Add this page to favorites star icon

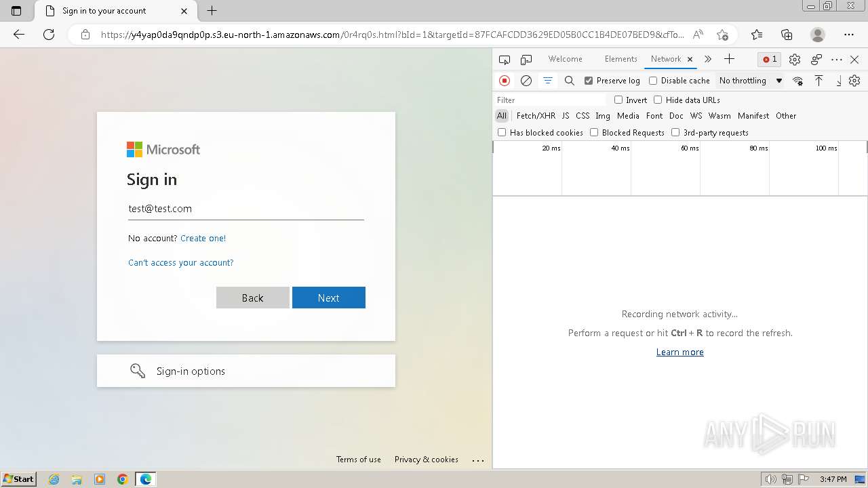(x=722, y=35)
